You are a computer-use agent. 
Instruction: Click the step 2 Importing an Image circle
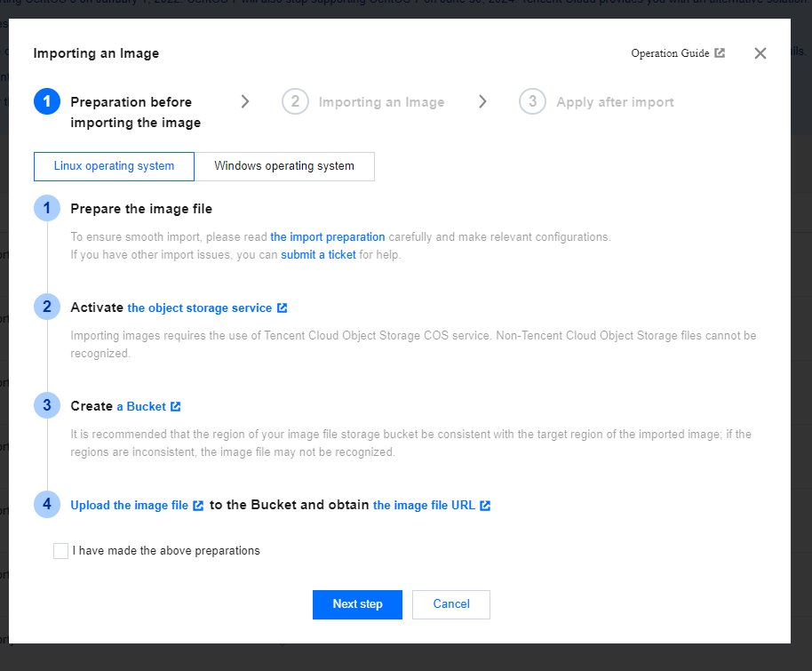click(x=295, y=101)
